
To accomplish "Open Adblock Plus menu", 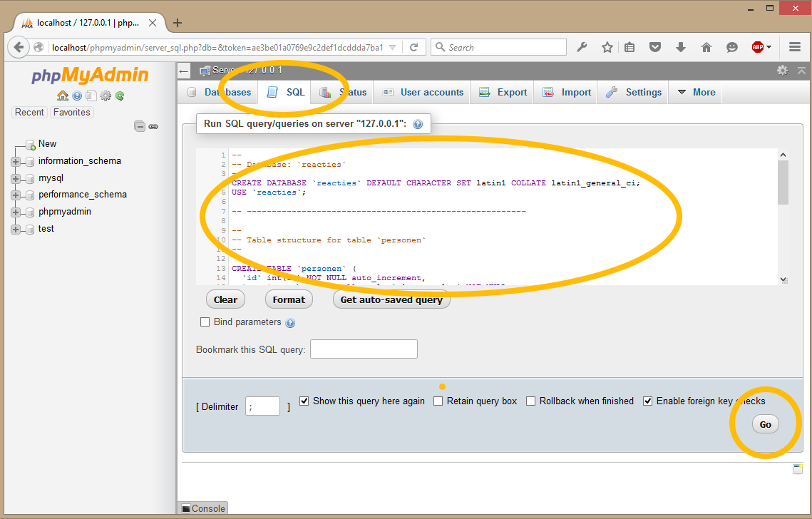I will [761, 47].
